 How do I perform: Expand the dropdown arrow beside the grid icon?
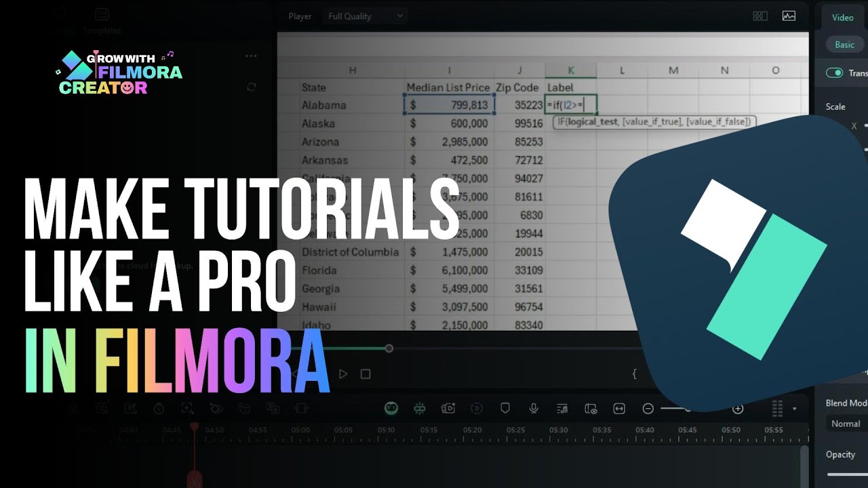[794, 409]
